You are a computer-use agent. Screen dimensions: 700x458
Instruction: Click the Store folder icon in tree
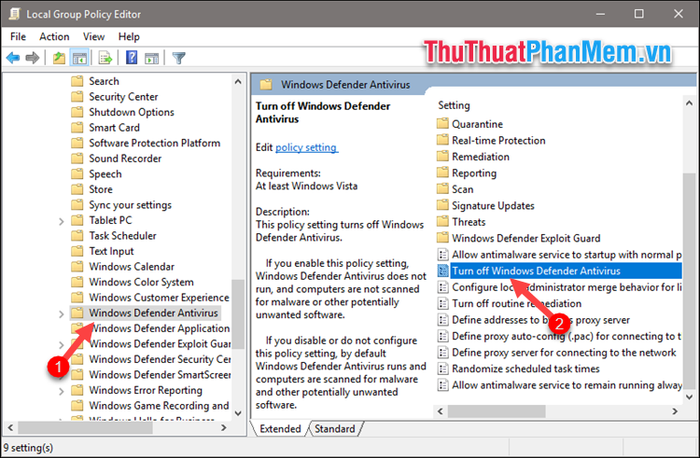[x=77, y=189]
